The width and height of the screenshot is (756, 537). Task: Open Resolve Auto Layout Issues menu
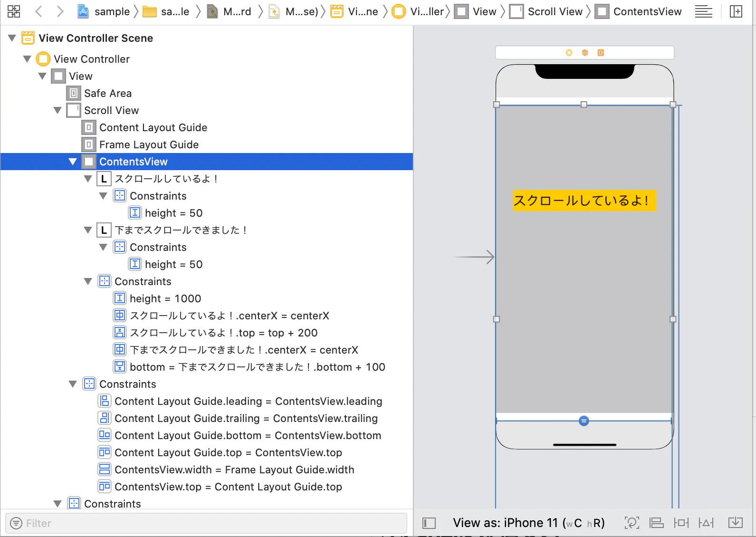(x=706, y=523)
